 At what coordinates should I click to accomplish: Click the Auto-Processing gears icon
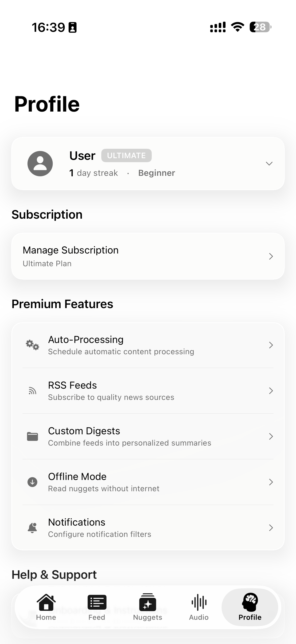32,345
